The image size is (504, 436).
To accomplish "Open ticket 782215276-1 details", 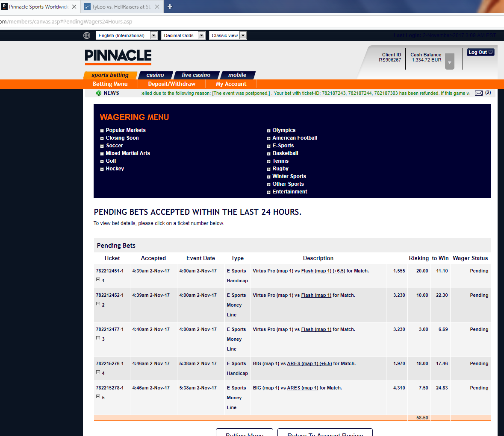I will pyautogui.click(x=109, y=363).
